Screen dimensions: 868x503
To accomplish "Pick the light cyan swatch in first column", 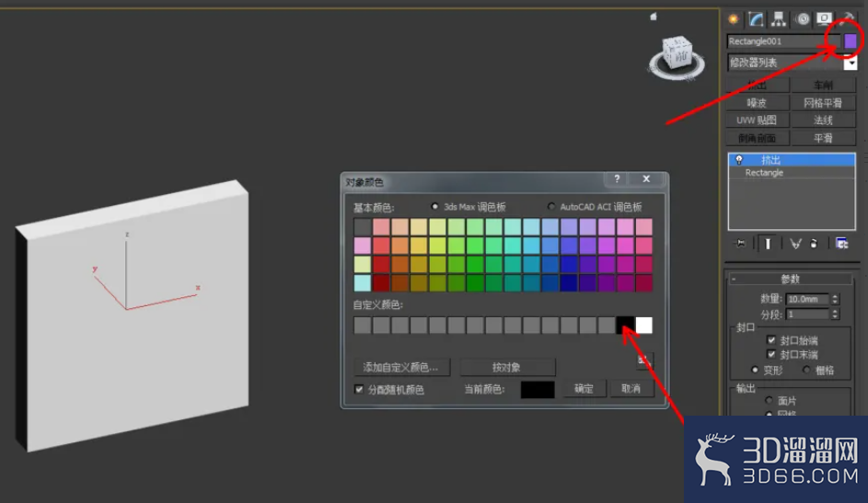I will [363, 283].
